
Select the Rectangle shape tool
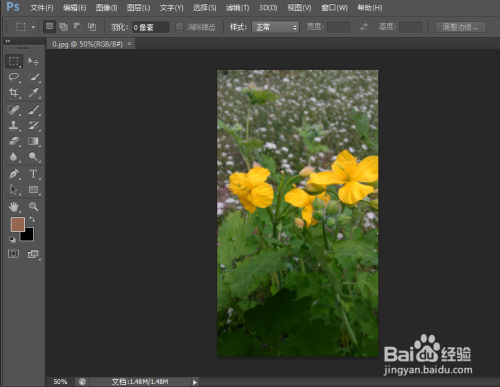click(33, 189)
